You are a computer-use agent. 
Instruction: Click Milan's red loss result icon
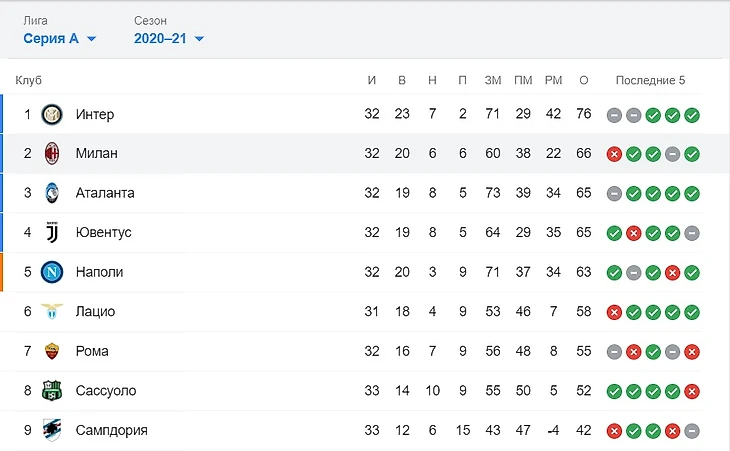coord(614,154)
